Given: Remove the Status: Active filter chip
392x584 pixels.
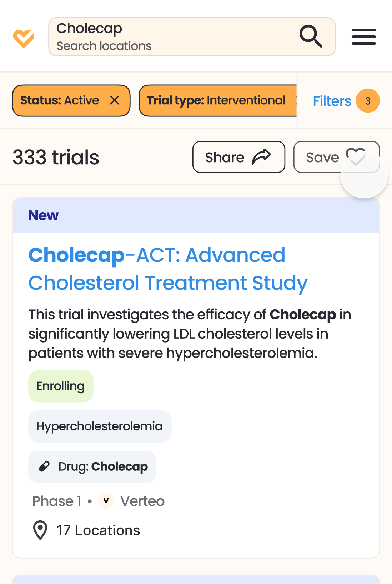Looking at the screenshot, I should coord(115,100).
